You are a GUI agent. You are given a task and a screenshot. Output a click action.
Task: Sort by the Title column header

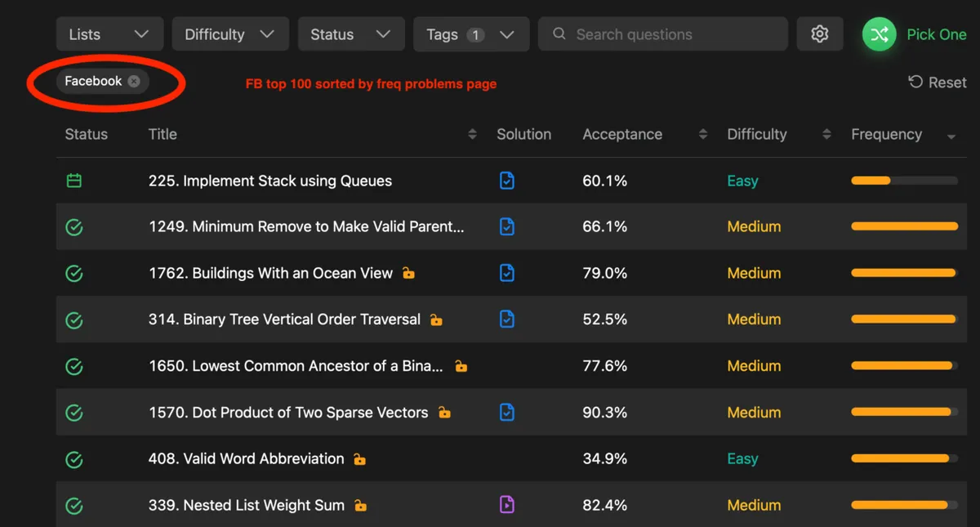pos(163,134)
